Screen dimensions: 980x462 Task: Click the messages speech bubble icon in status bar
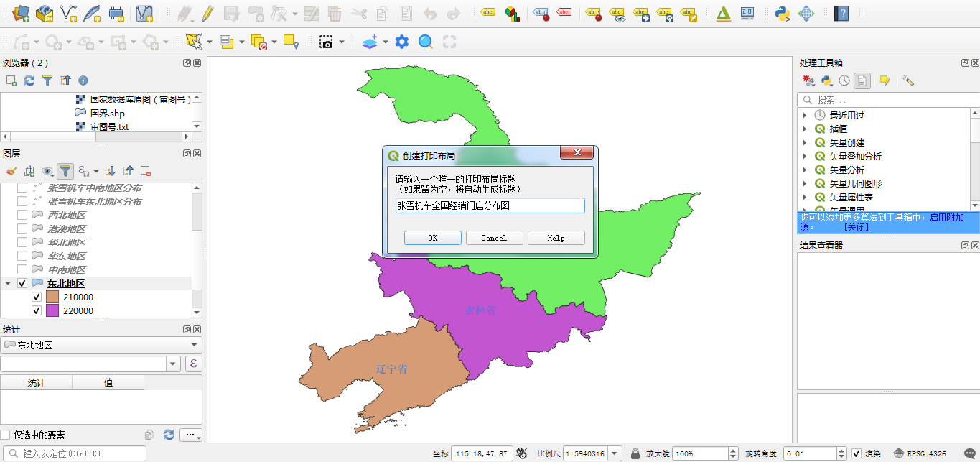pos(969,453)
